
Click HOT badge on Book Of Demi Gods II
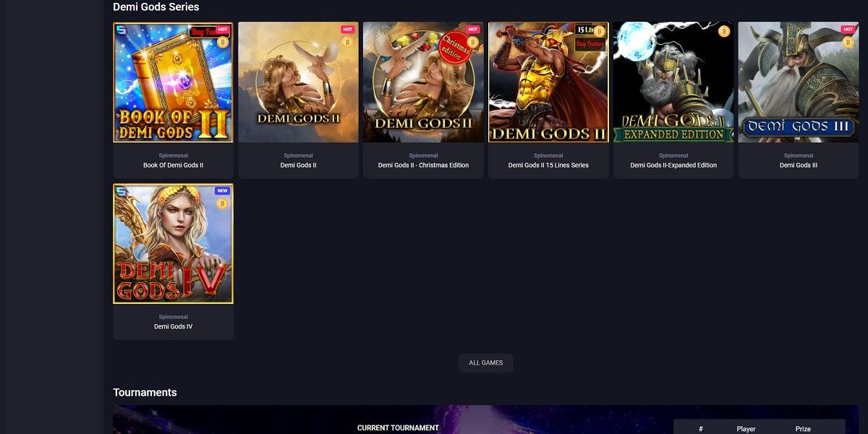[223, 30]
